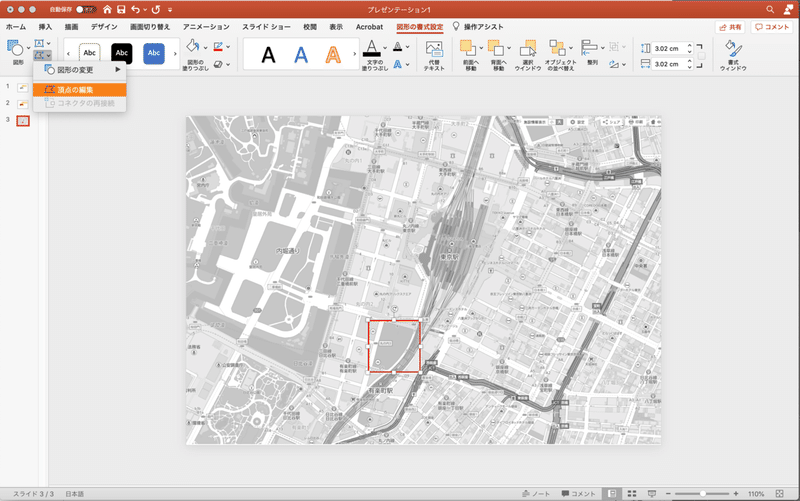This screenshot has height=501, width=800.
Task: Click the 共有 share button
Action: click(730, 27)
